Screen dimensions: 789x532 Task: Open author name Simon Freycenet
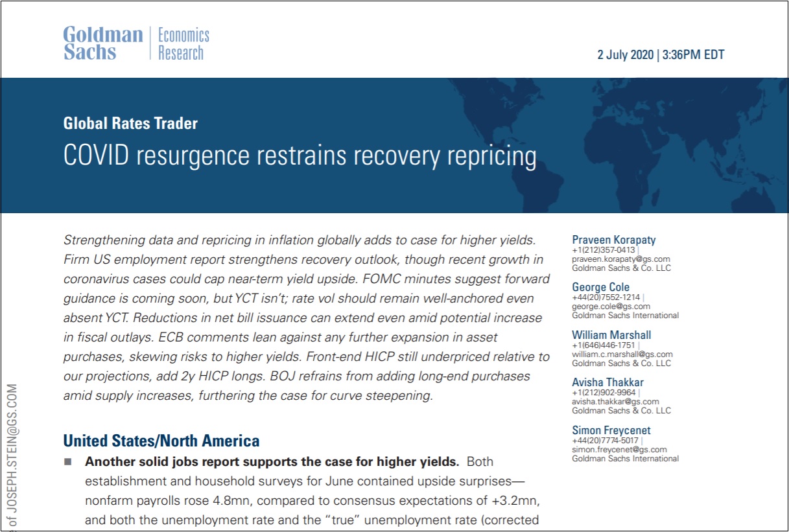coord(611,430)
